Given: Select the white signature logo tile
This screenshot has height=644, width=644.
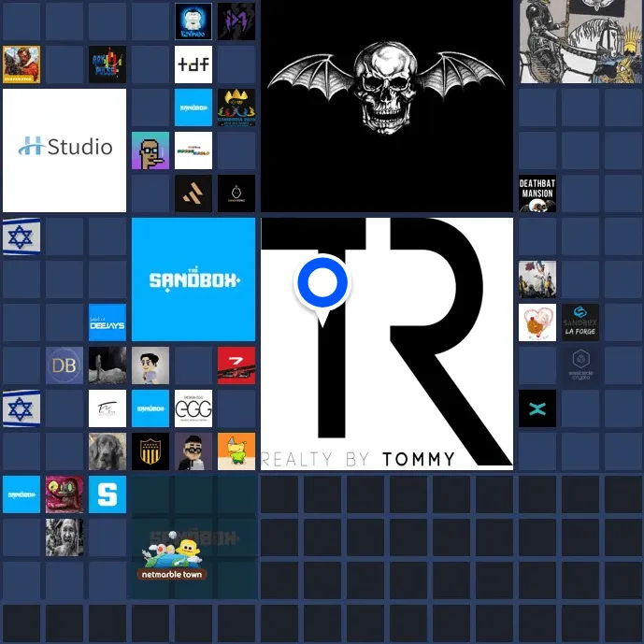Looking at the screenshot, I should click(107, 408).
